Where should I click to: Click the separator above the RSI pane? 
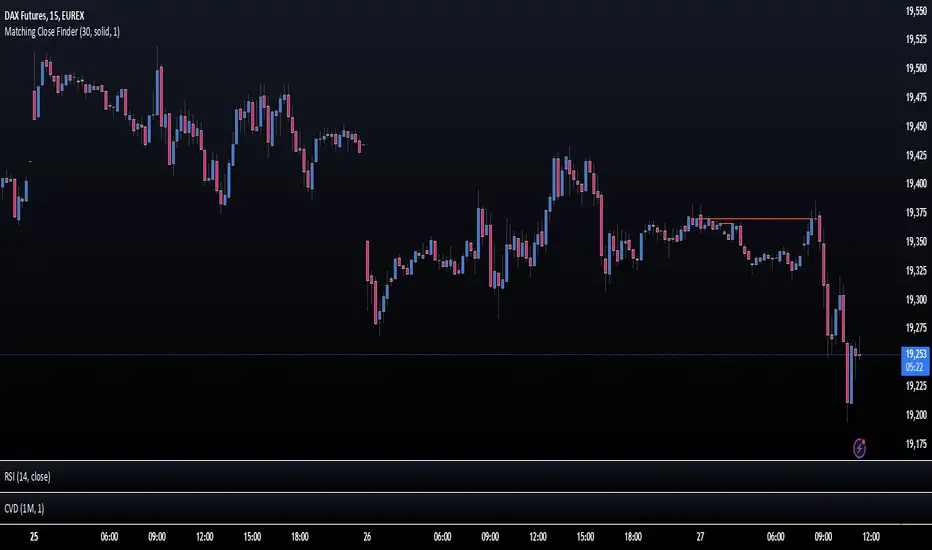pyautogui.click(x=466, y=460)
